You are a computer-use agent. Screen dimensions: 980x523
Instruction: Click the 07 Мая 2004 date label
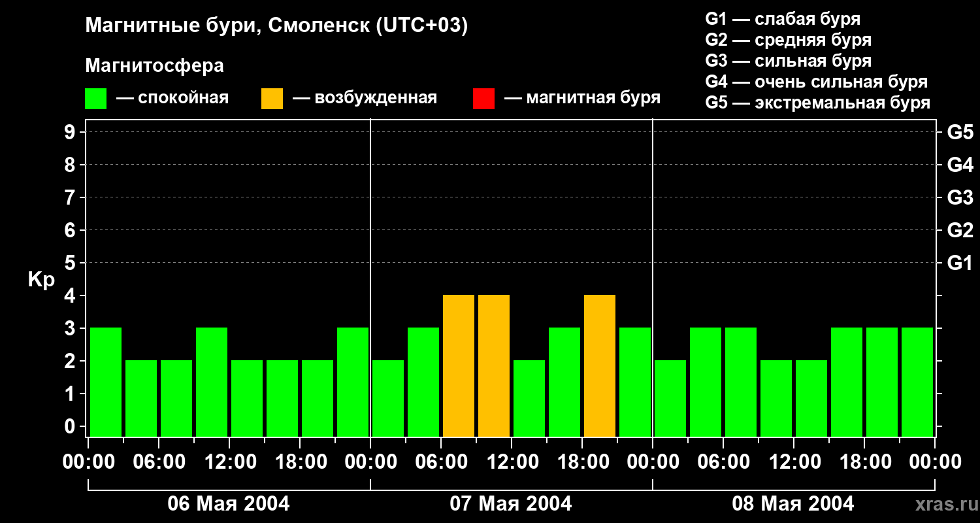tap(511, 503)
